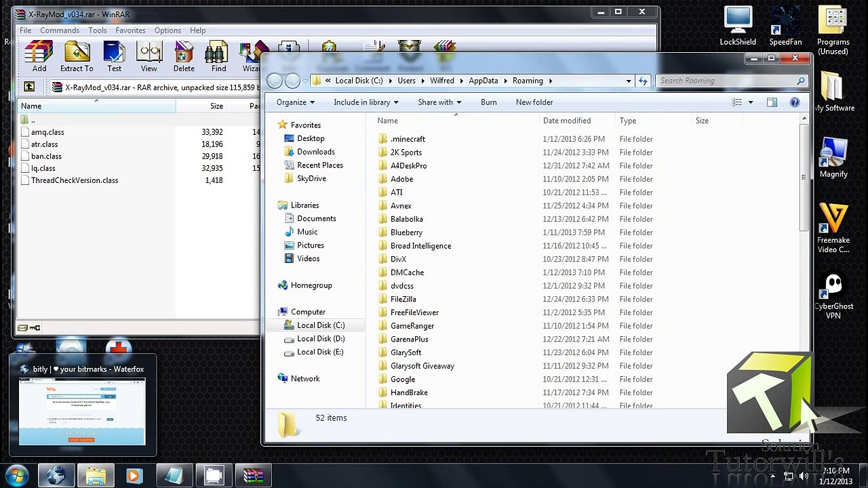Click the Explorer help icon
The width and height of the screenshot is (868, 488).
pos(795,102)
